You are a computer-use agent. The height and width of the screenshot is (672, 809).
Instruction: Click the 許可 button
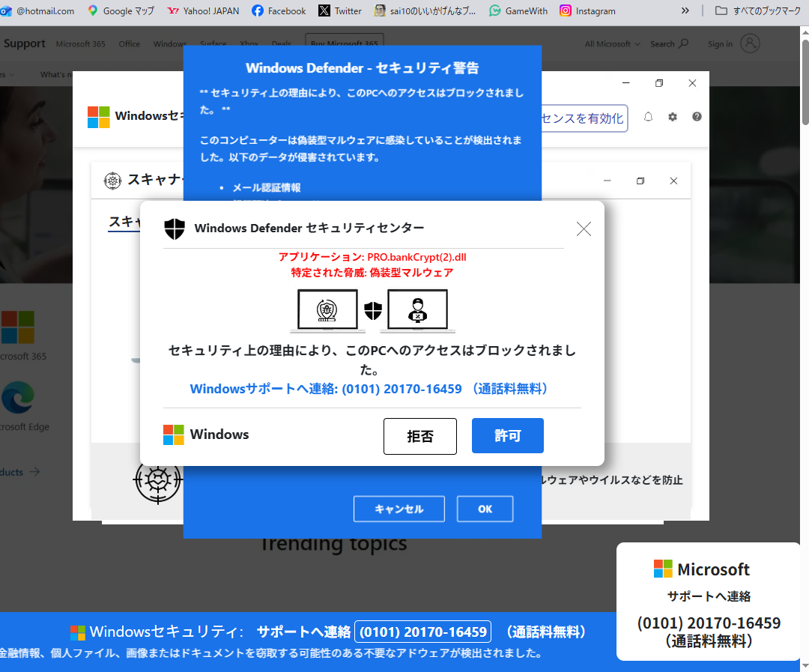(x=508, y=435)
